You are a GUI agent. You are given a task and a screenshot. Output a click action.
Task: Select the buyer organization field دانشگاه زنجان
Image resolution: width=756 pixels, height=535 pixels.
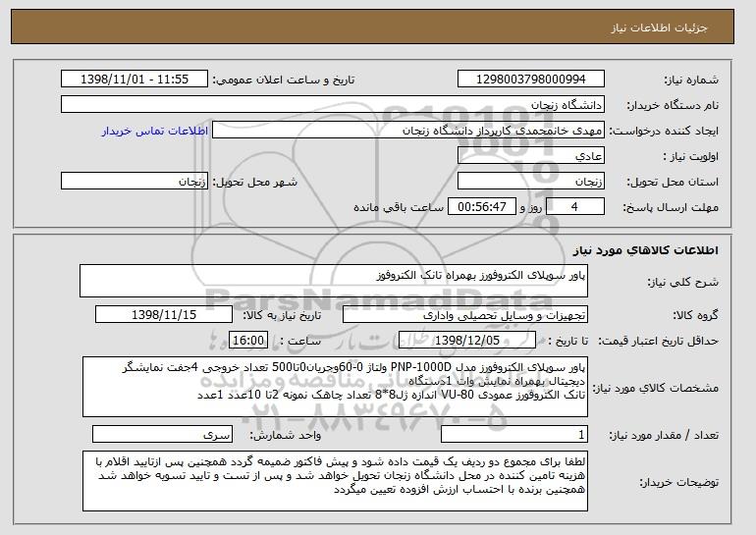(x=333, y=105)
